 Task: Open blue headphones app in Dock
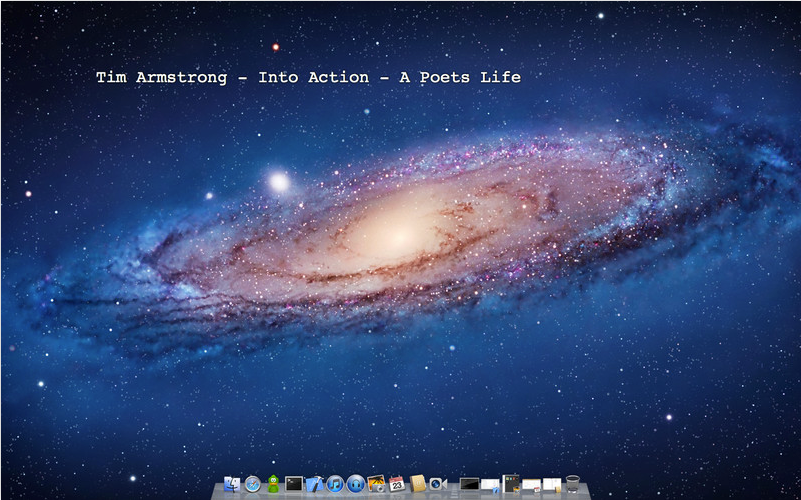pos(356,484)
